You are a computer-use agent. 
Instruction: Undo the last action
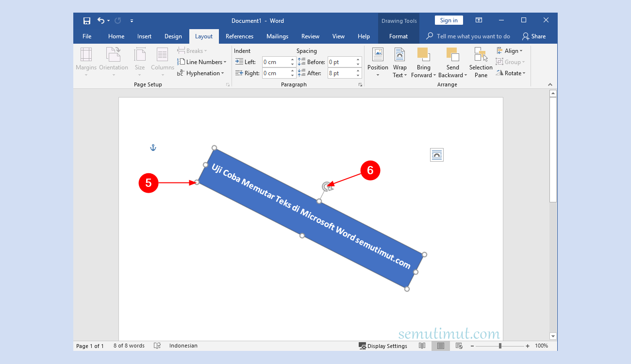pos(100,21)
